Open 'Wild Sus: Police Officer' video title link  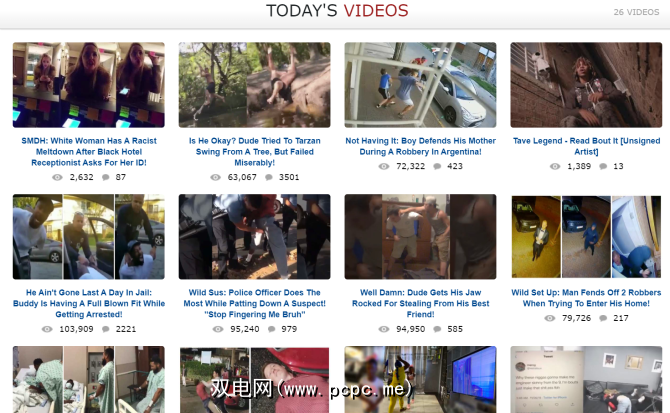click(x=255, y=303)
